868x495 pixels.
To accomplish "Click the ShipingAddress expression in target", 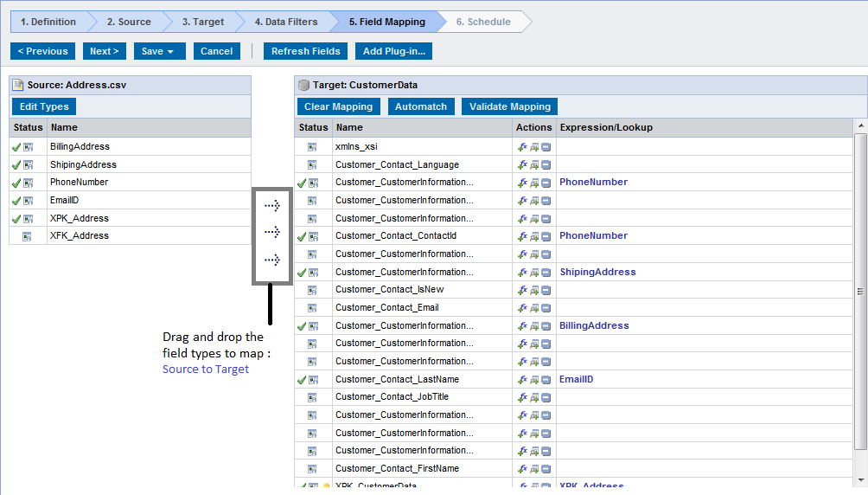I will 598,272.
